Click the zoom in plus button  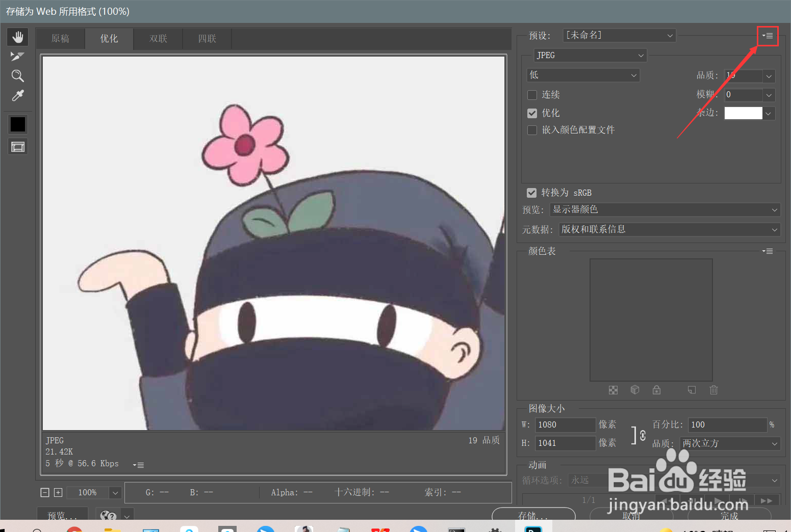pyautogui.click(x=58, y=492)
